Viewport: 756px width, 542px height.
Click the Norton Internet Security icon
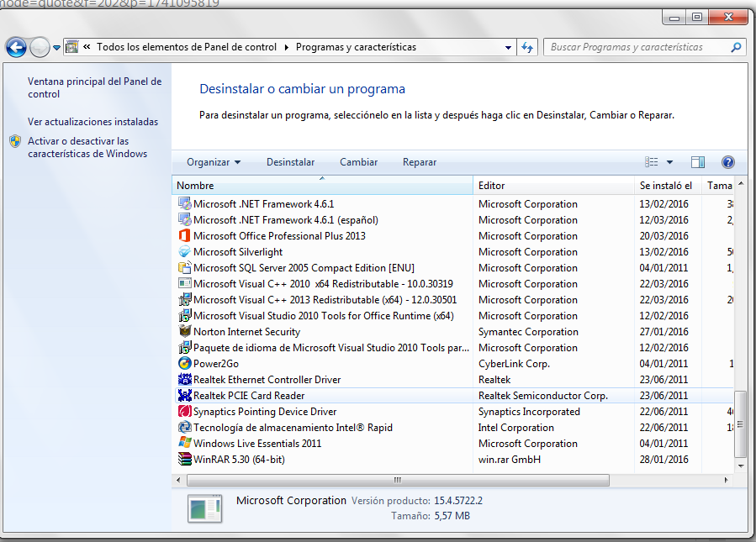tap(185, 332)
